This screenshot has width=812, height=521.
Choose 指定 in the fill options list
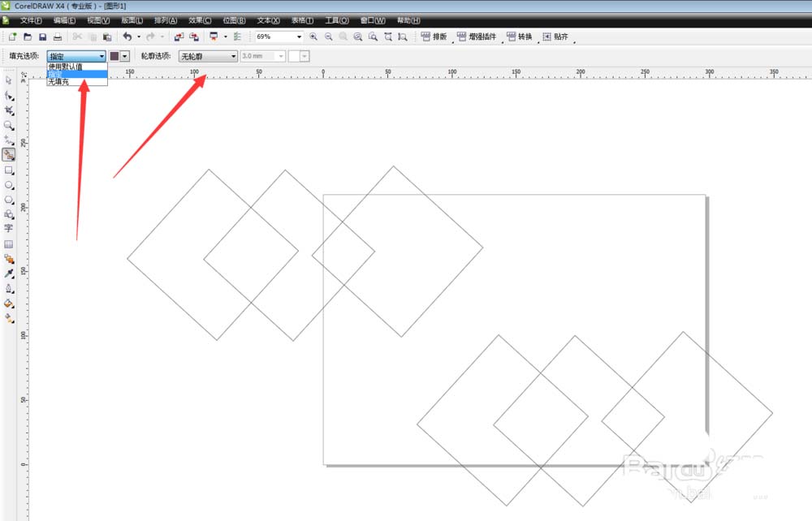77,74
